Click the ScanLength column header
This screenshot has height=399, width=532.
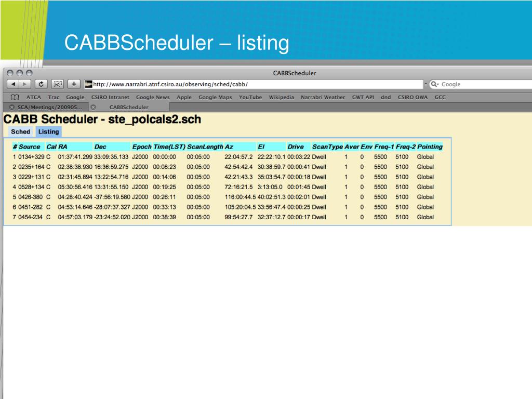(x=205, y=147)
